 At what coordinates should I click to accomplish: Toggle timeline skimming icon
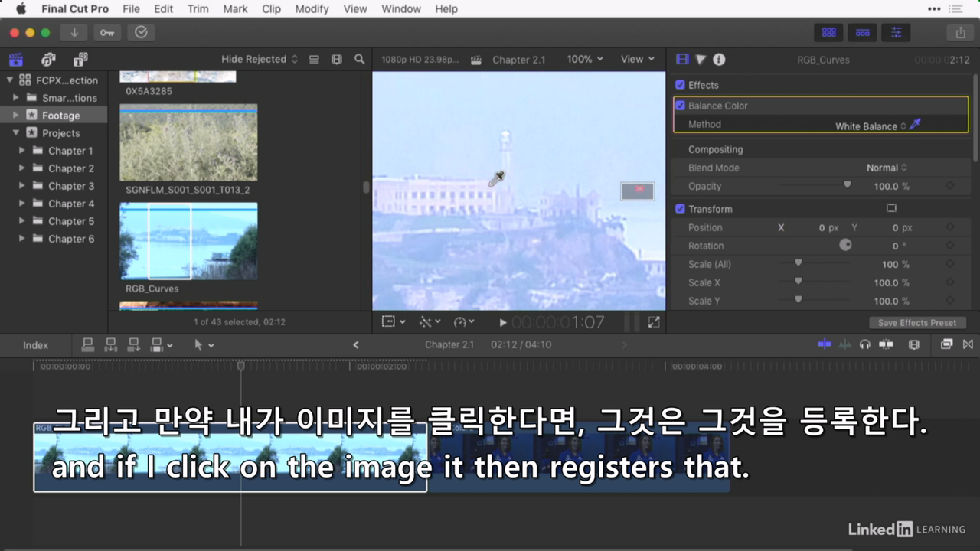coord(825,344)
